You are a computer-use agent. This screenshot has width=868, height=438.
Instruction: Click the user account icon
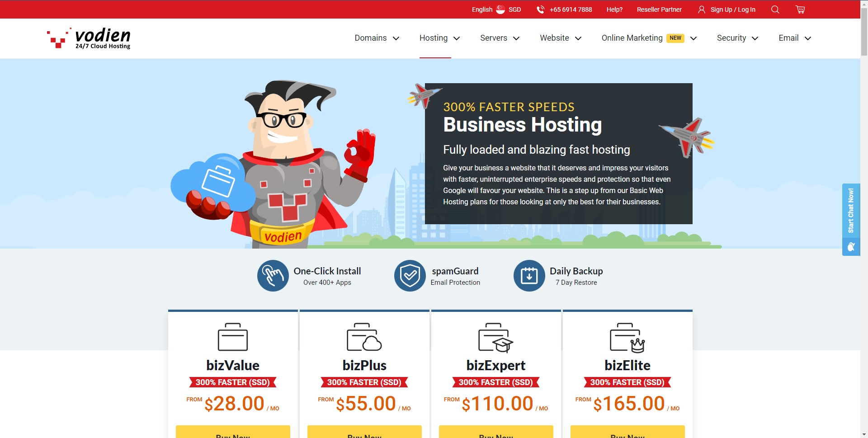pos(701,9)
